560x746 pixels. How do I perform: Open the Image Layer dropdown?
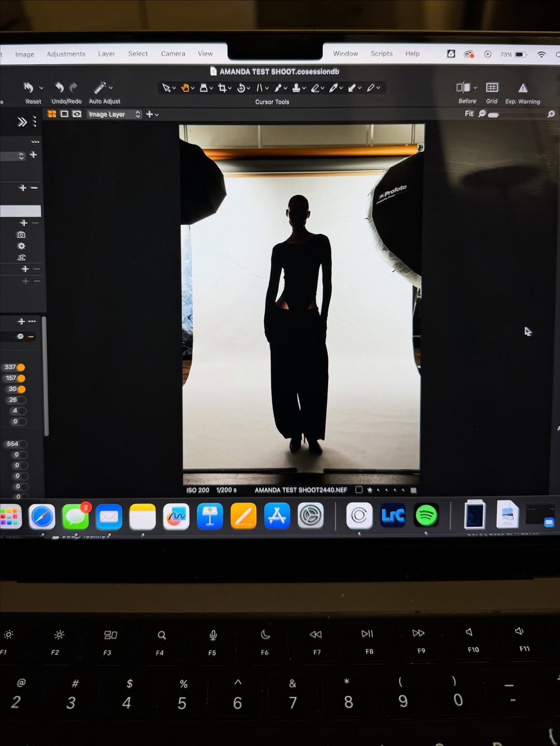click(113, 114)
